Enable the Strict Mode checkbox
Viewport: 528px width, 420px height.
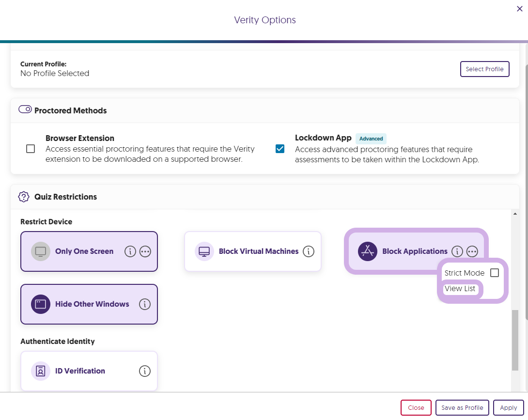click(495, 272)
